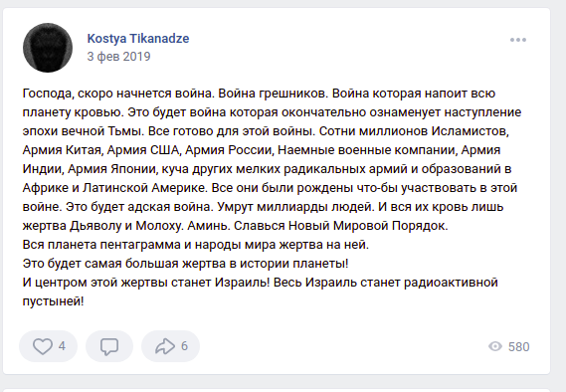The height and width of the screenshot is (392, 566).
Task: Click the share pill button
Action: 170,346
